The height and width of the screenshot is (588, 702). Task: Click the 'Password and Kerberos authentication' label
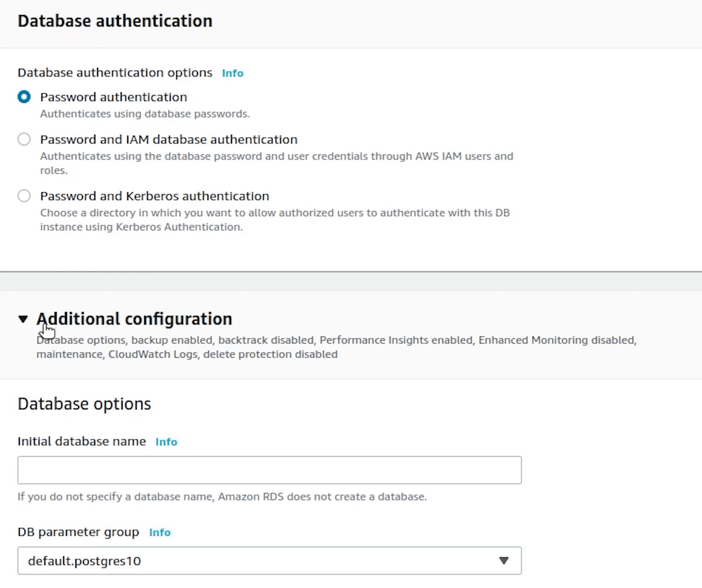point(155,196)
